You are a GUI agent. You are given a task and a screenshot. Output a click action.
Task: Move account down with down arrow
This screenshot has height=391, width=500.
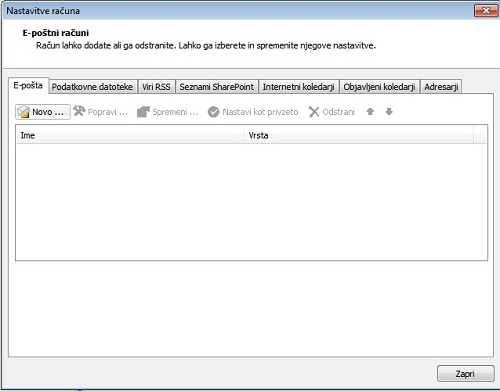389,111
